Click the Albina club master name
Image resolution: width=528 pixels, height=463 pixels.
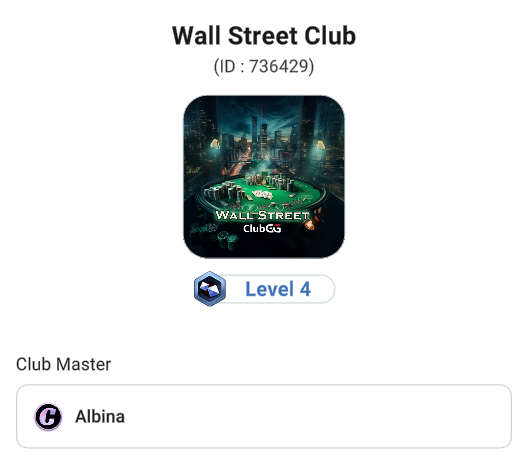(x=100, y=417)
